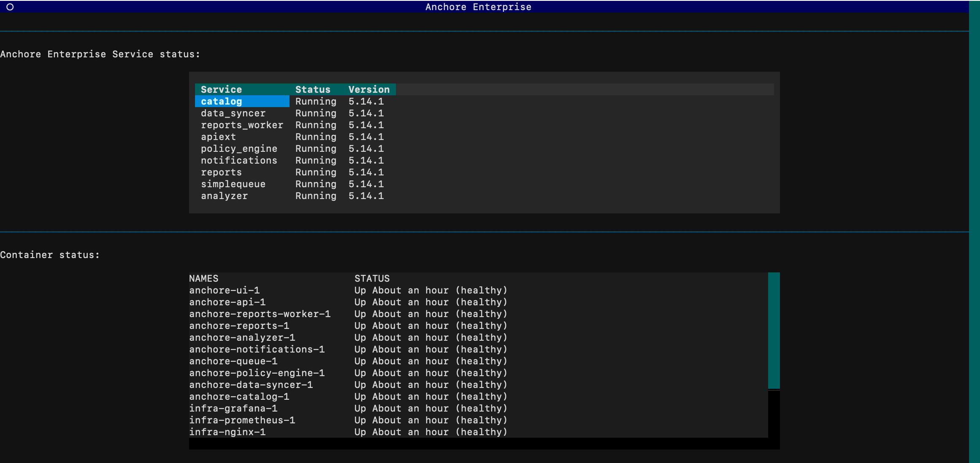Click the infra-nginx-1 container entry
Image resolution: width=980 pixels, height=463 pixels.
click(x=227, y=432)
